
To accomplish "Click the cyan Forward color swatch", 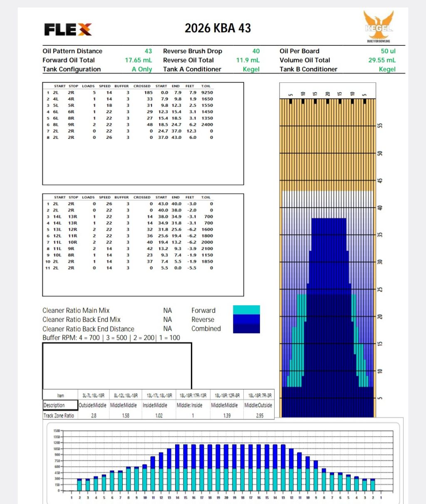I will (x=246, y=310).
